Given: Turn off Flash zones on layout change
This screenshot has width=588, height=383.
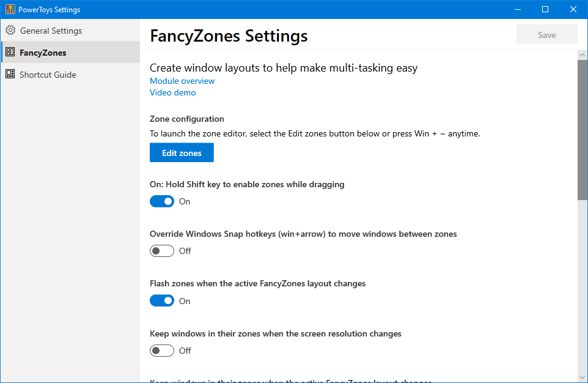Looking at the screenshot, I should [x=162, y=301].
